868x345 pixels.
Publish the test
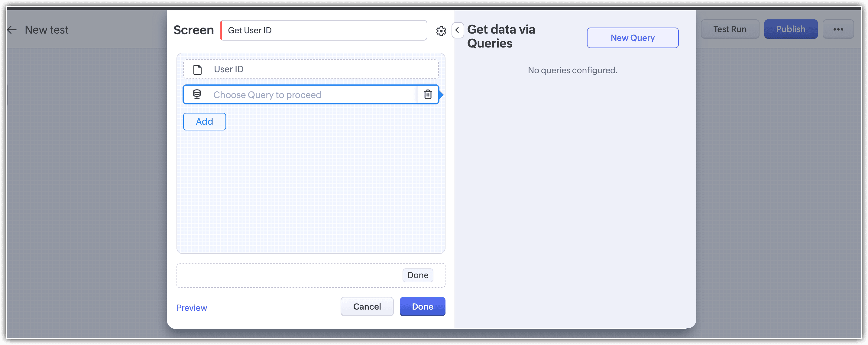pyautogui.click(x=791, y=29)
